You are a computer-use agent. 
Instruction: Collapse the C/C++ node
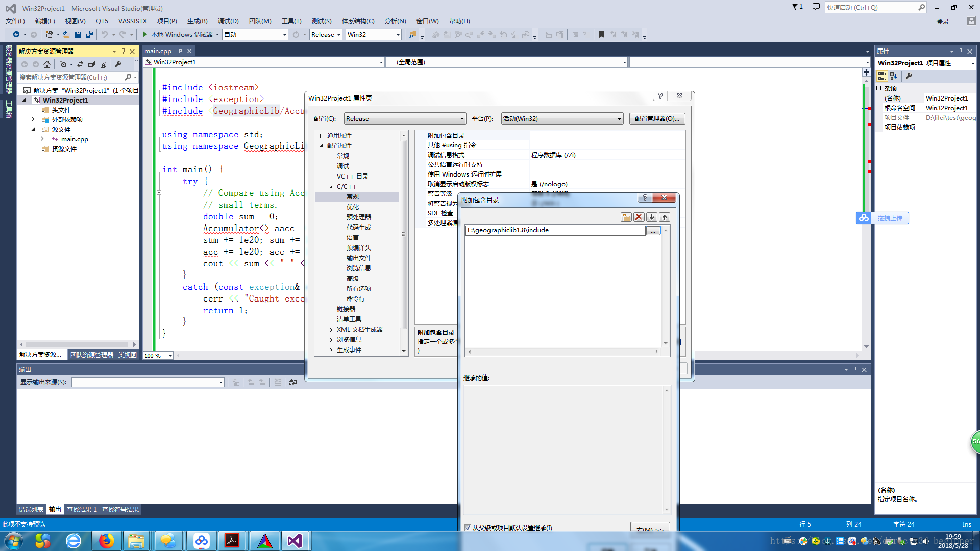(331, 187)
